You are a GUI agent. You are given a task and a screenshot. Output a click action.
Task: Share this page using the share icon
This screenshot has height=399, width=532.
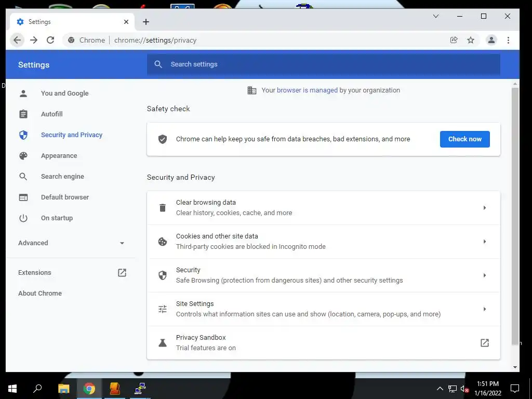point(454,40)
